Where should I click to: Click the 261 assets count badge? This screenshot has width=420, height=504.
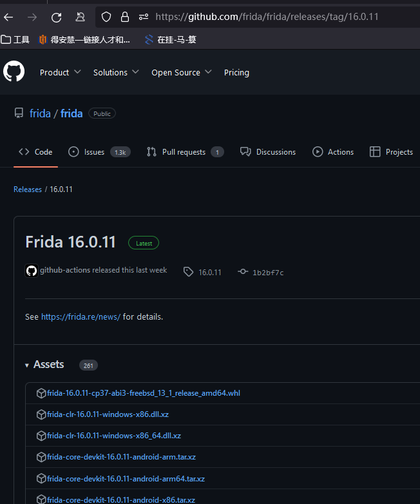tap(88, 365)
